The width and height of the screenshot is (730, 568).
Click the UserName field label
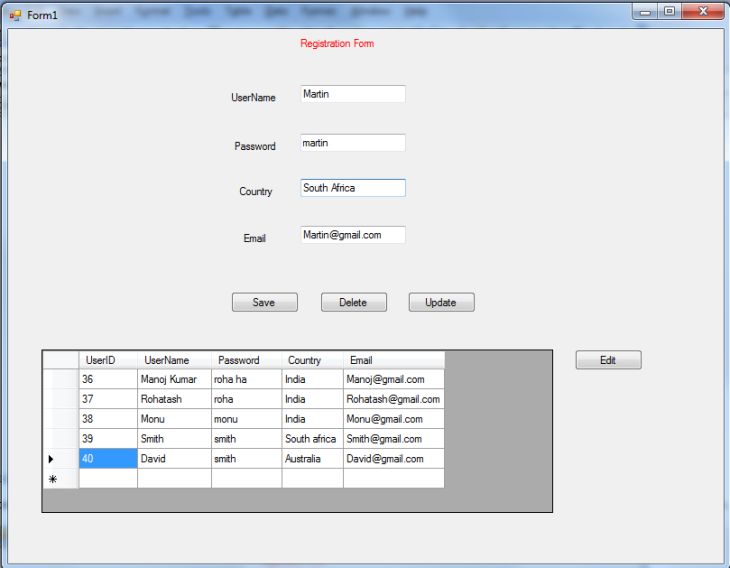[253, 98]
